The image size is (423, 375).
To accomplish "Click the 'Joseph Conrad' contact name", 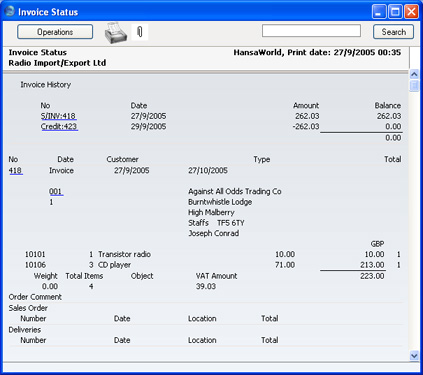I will coord(214,233).
